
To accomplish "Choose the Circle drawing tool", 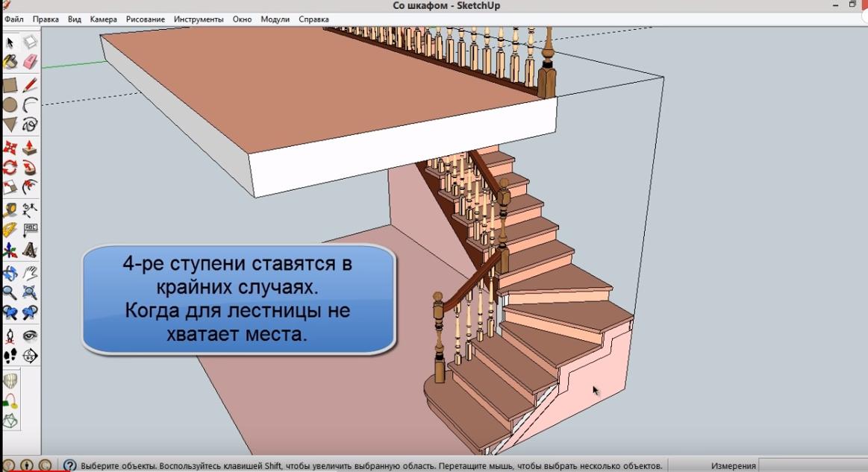I will pyautogui.click(x=10, y=104).
